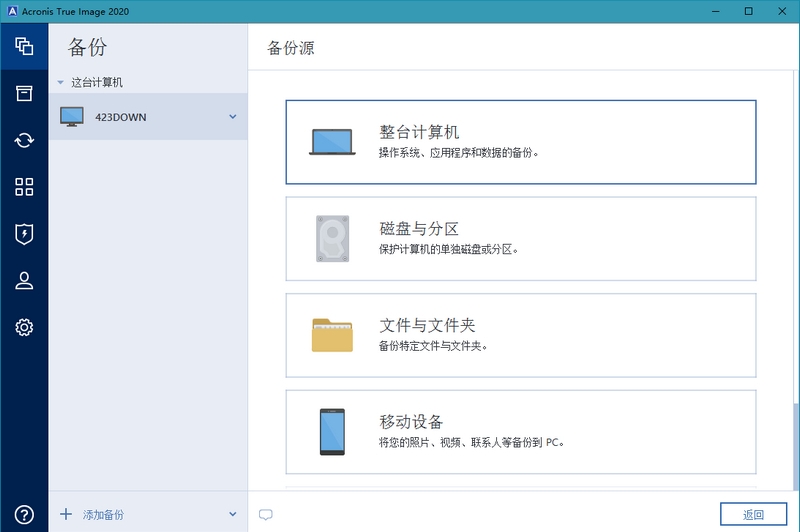Collapse the 这台计算机 group triangle
800x532 pixels.
(60, 82)
